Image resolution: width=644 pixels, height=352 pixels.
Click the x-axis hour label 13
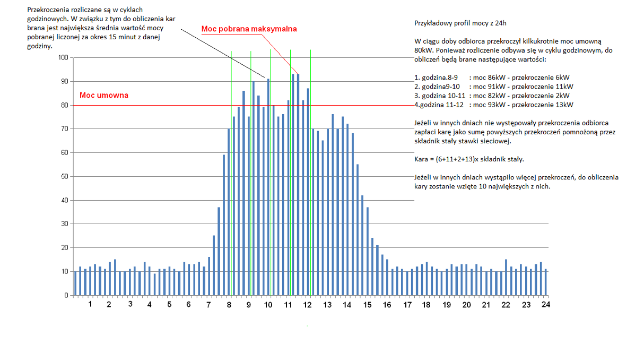click(328, 305)
